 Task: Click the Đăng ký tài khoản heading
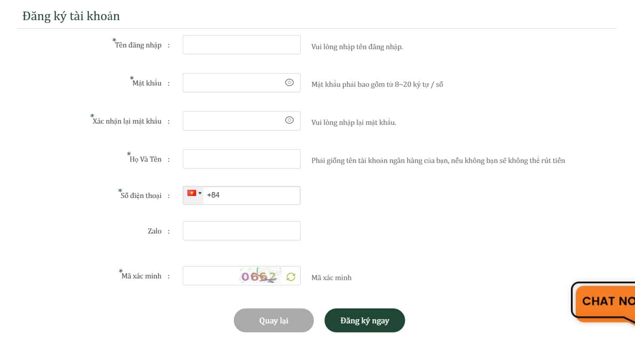[x=71, y=16]
